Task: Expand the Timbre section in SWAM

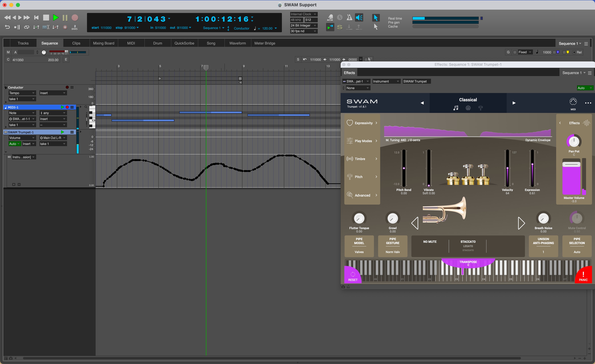Action: (362, 159)
